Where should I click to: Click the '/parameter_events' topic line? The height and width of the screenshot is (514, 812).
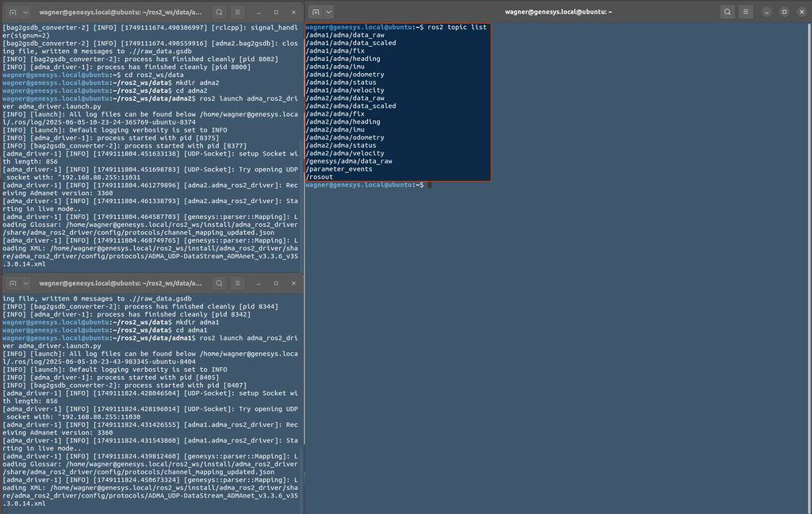pyautogui.click(x=339, y=169)
